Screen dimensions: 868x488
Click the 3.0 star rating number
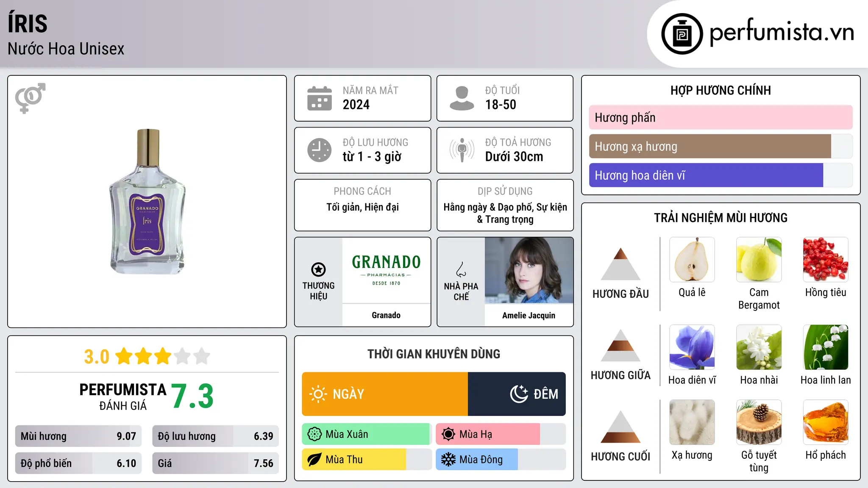97,357
